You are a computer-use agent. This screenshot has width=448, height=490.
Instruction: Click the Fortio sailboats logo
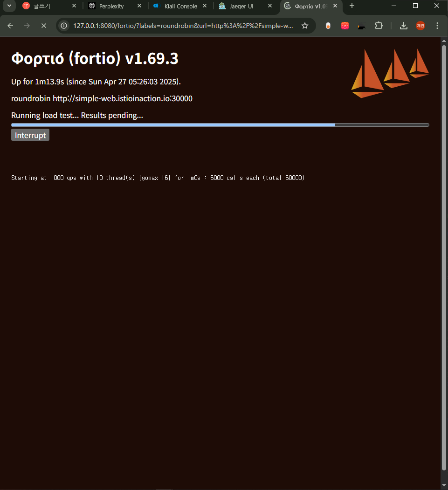(x=390, y=74)
